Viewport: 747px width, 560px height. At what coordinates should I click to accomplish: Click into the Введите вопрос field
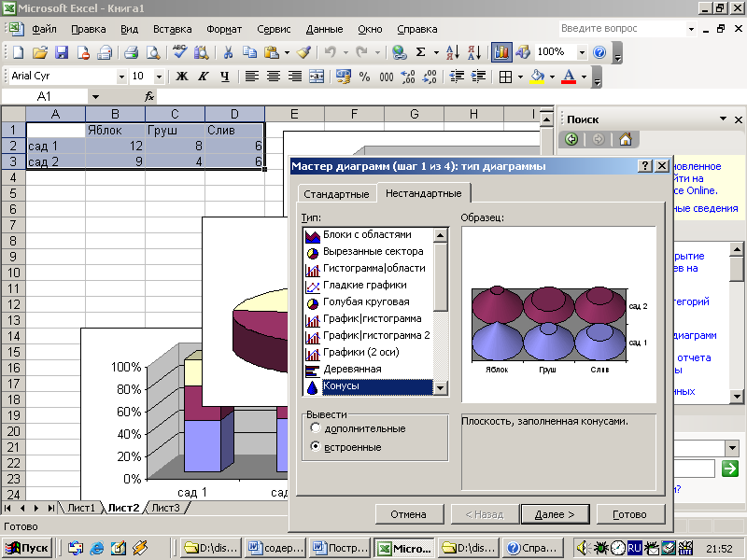coord(622,29)
